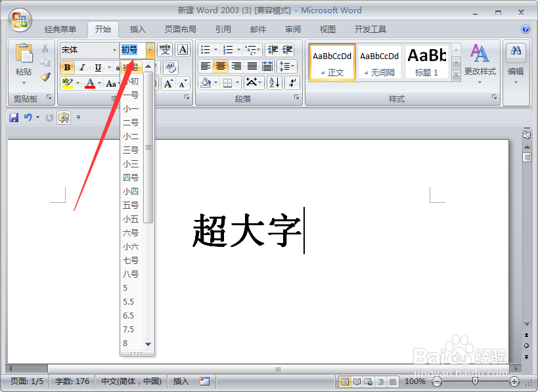
Task: Click the Save icon on Quick Access Toolbar
Action: 14,117
